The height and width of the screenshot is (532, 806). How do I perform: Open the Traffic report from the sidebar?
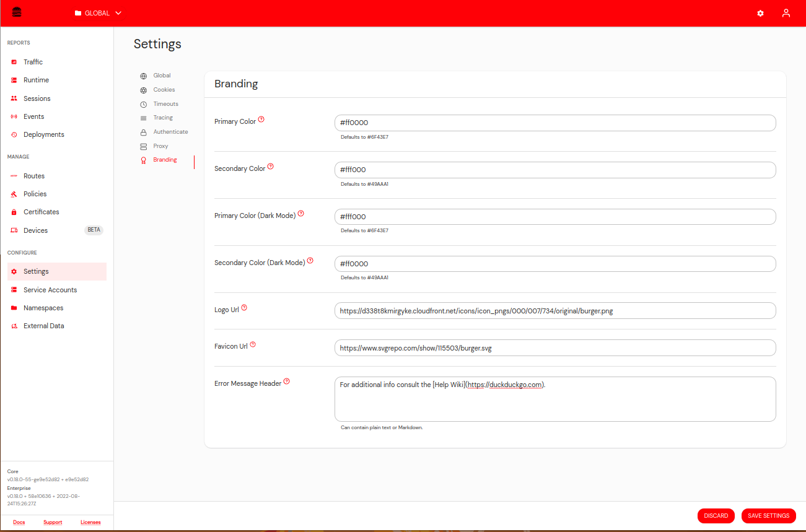[32, 61]
